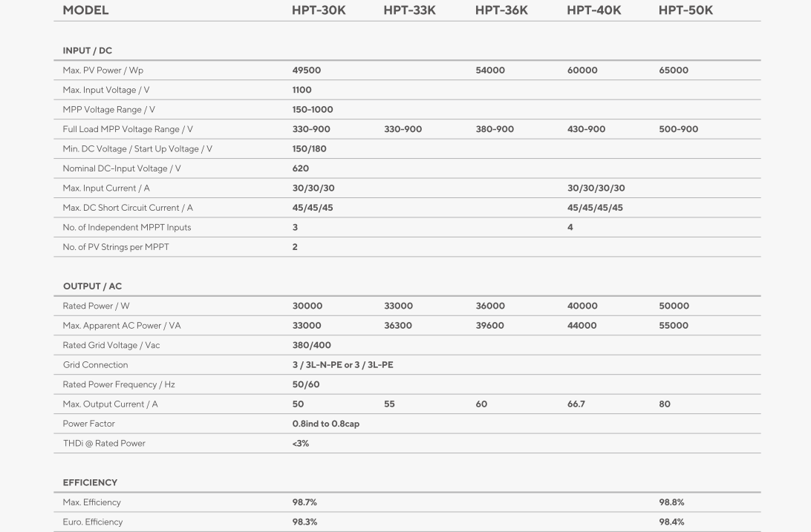The width and height of the screenshot is (811, 532).
Task: Click the 65000 PV power value
Action: [x=673, y=70]
